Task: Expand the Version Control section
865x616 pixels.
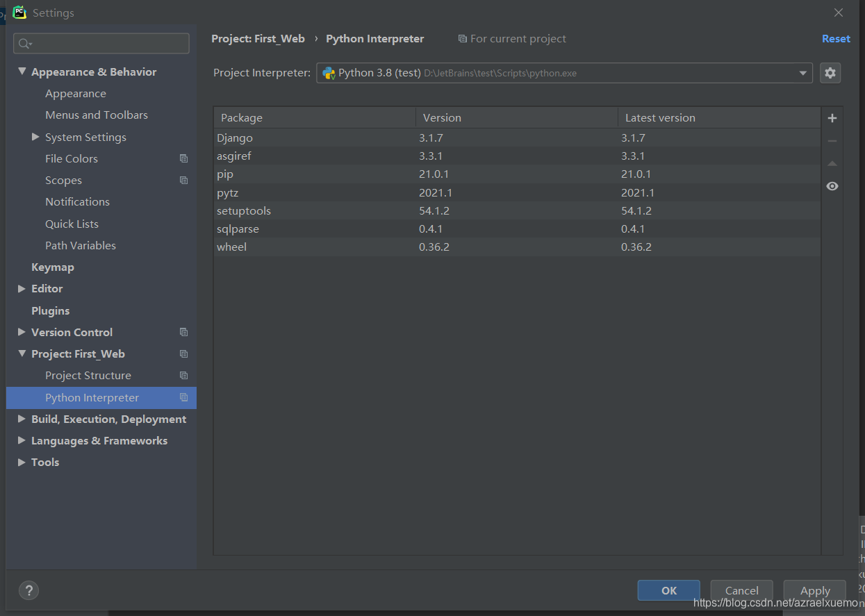Action: tap(22, 332)
